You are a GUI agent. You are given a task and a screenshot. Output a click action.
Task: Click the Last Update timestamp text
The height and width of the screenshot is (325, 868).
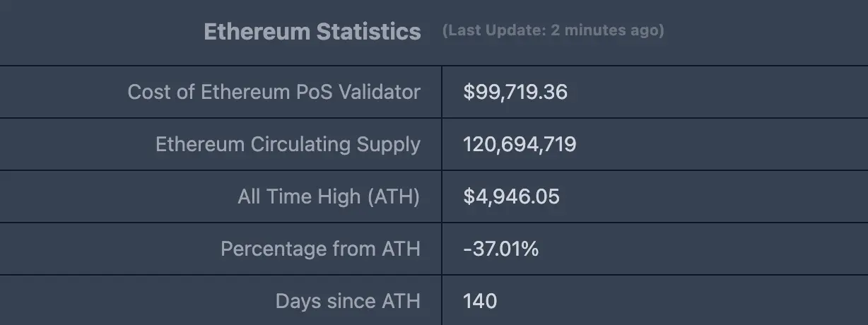[x=553, y=30]
